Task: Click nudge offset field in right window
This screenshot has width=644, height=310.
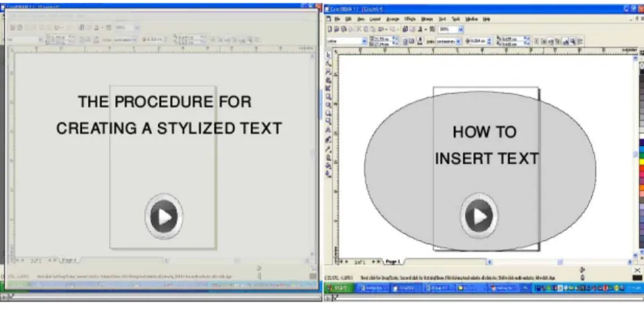Action: [477, 41]
